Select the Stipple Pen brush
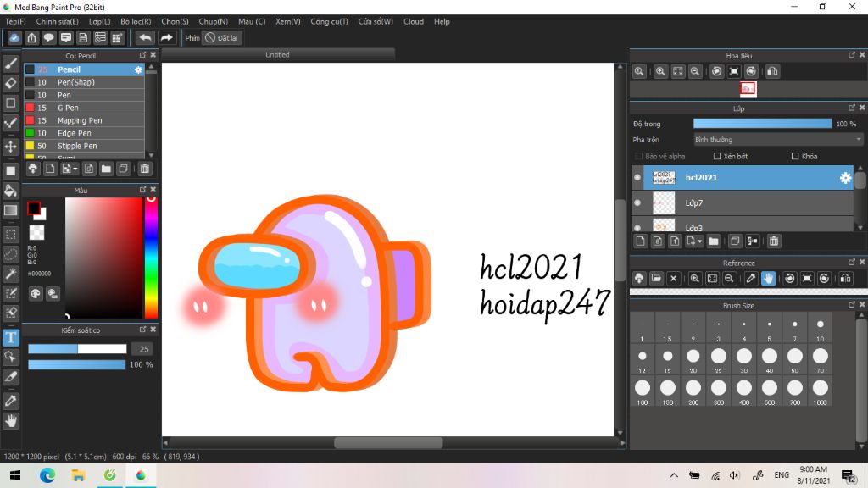The height and width of the screenshot is (488, 868). tap(84, 146)
